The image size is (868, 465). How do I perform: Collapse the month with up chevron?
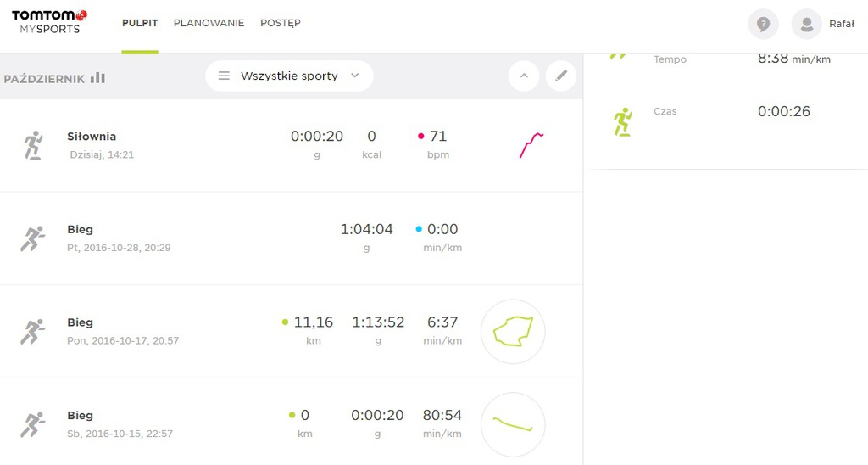(524, 76)
